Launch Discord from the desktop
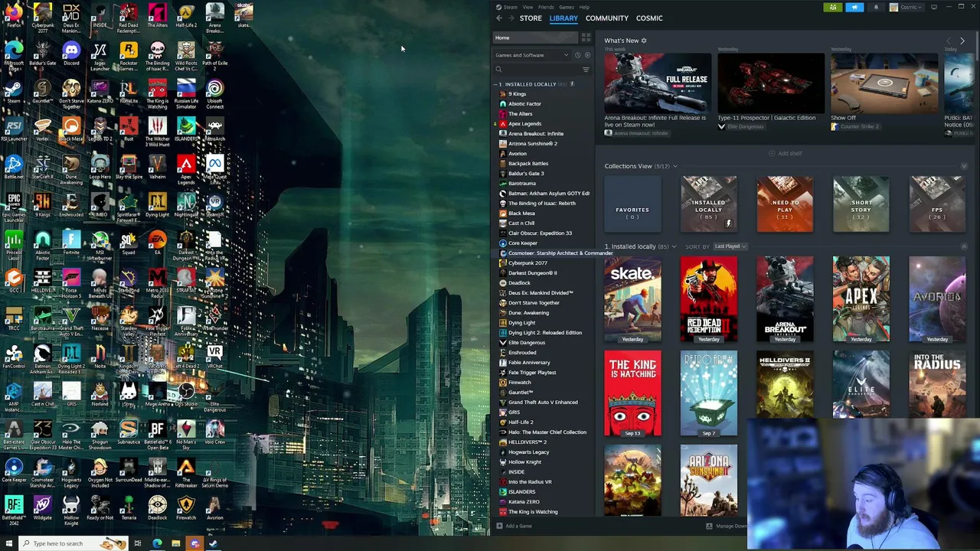The width and height of the screenshot is (980, 551). 71,53
